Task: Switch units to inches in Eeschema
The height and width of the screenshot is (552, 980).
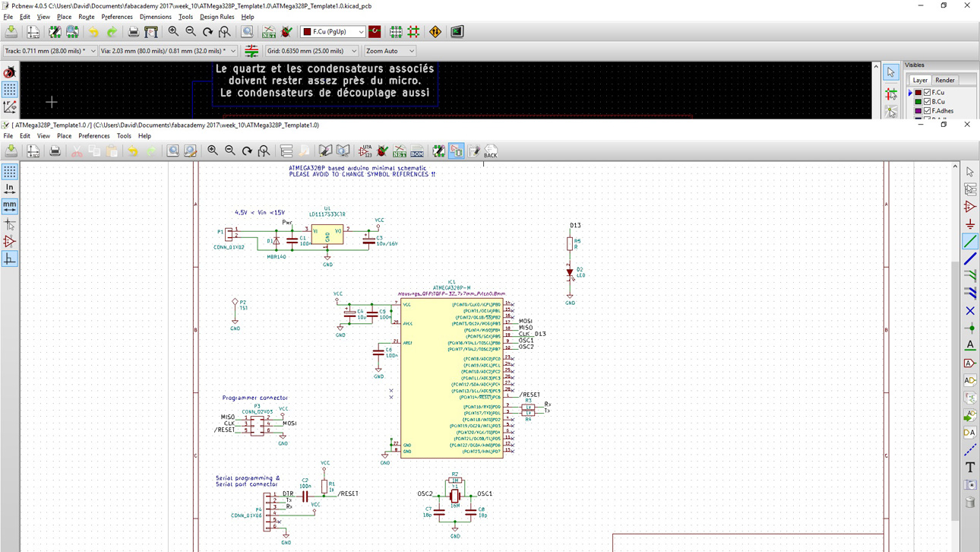Action: click(9, 189)
